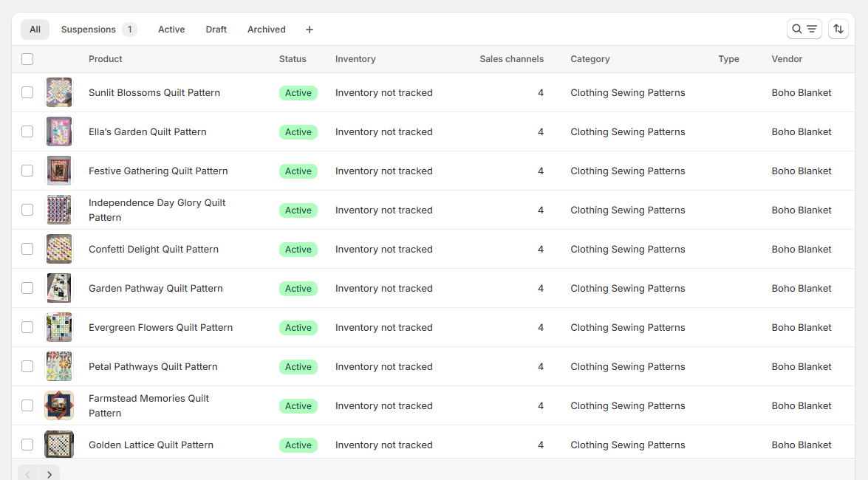Viewport: 868px width, 480px height.
Task: Switch to the Suspensions tab
Action: click(98, 30)
